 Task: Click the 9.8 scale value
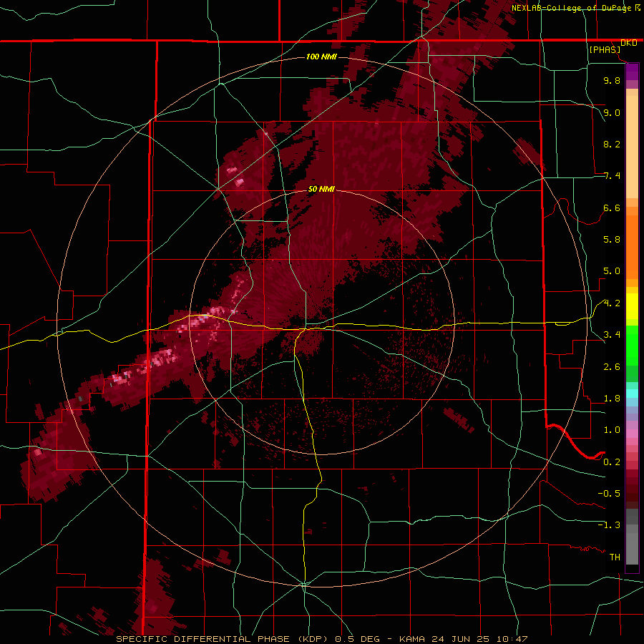coord(612,80)
